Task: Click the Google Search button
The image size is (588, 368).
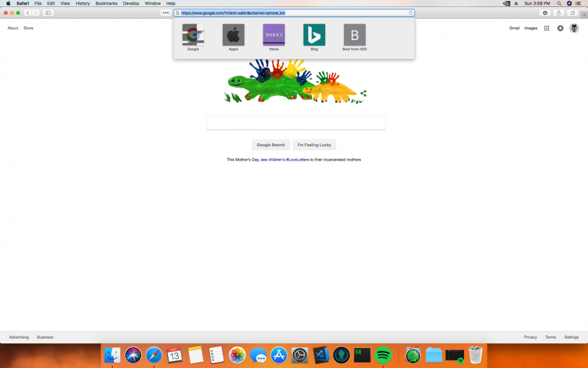Action: tap(270, 145)
